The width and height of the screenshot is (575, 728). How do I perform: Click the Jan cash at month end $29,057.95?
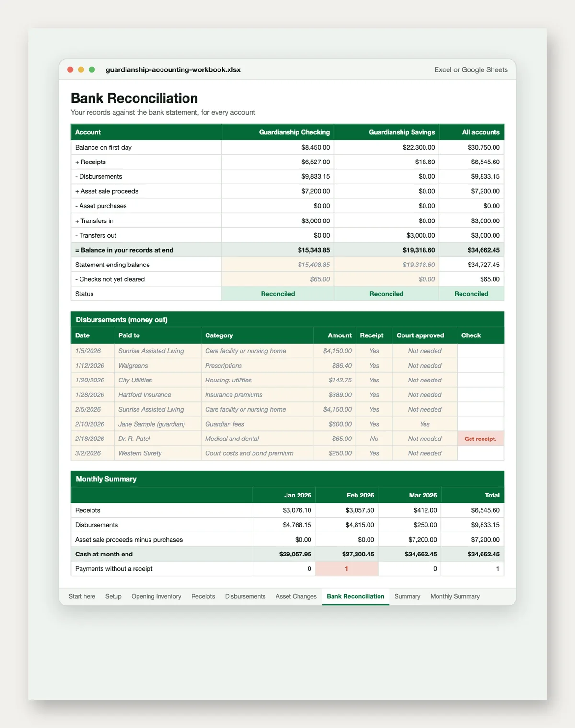click(284, 554)
